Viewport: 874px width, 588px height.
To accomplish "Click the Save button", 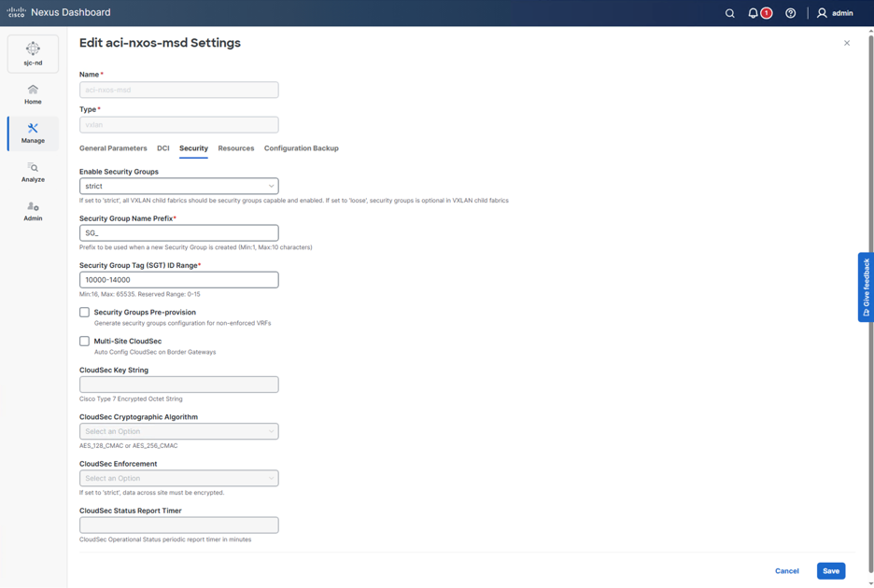I will point(831,570).
